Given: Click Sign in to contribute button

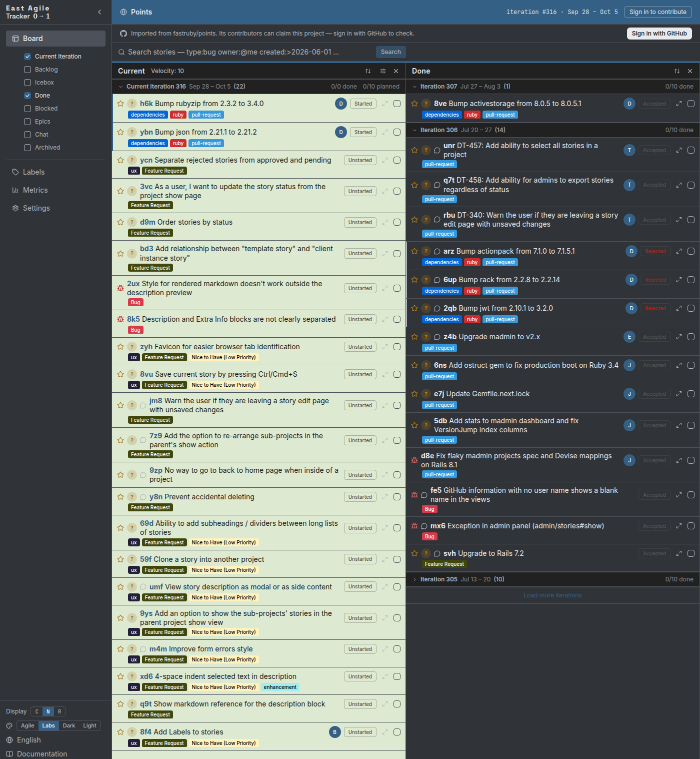Looking at the screenshot, I should coord(658,12).
